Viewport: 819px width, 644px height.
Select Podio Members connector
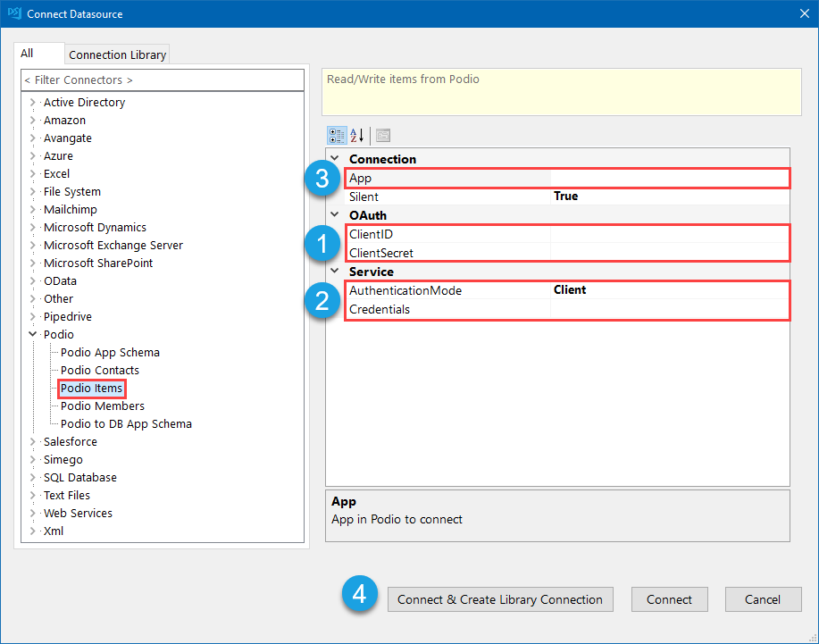pyautogui.click(x=103, y=406)
